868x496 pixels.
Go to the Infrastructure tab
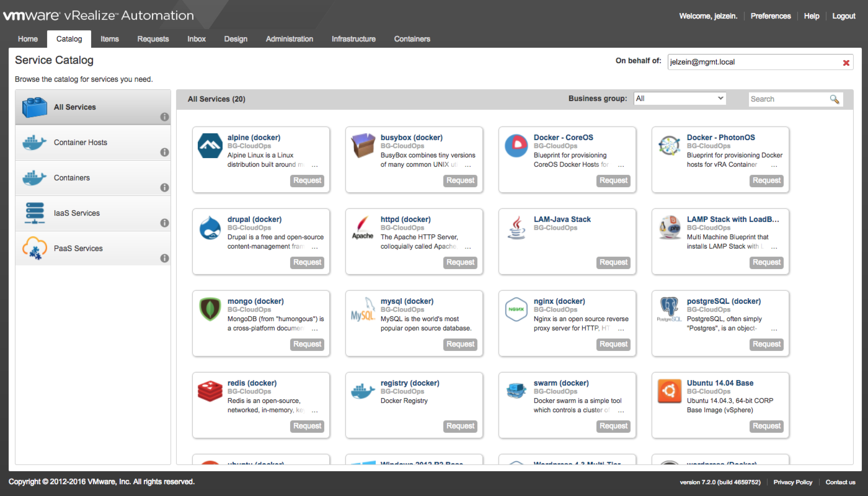coord(353,39)
